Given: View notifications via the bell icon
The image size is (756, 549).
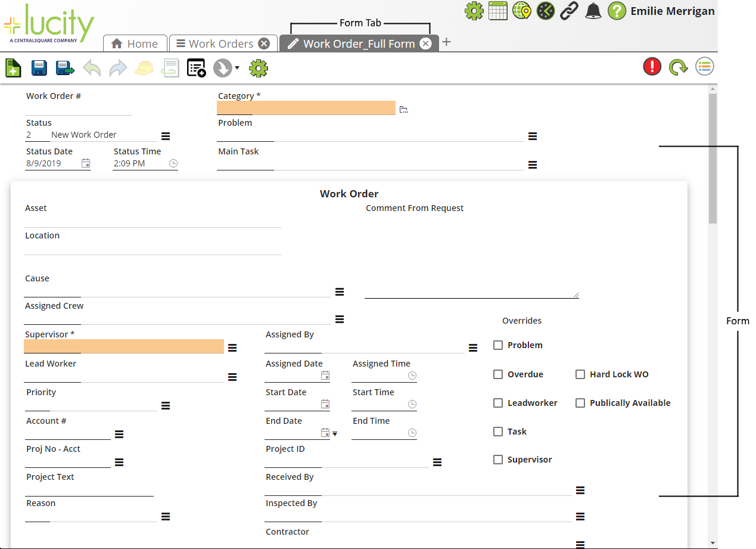Looking at the screenshot, I should coord(593,11).
